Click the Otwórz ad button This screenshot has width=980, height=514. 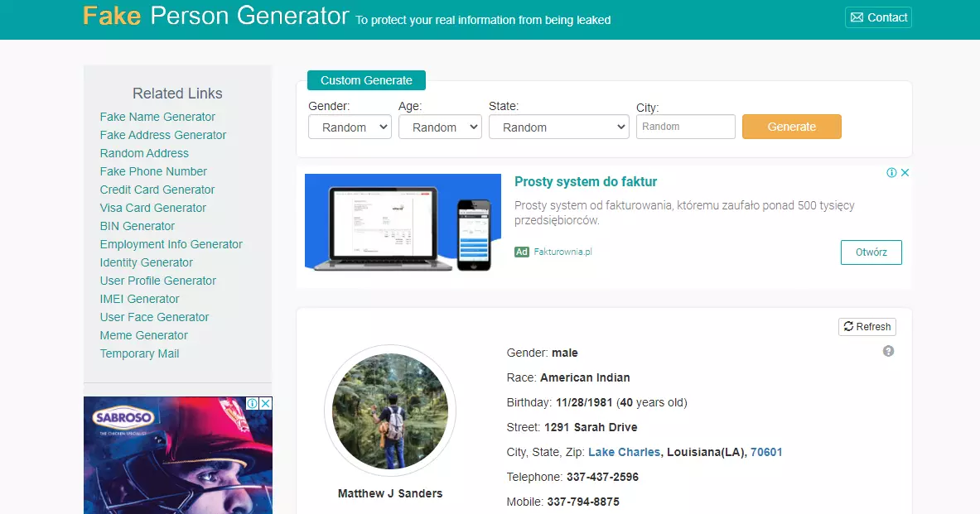coord(871,252)
